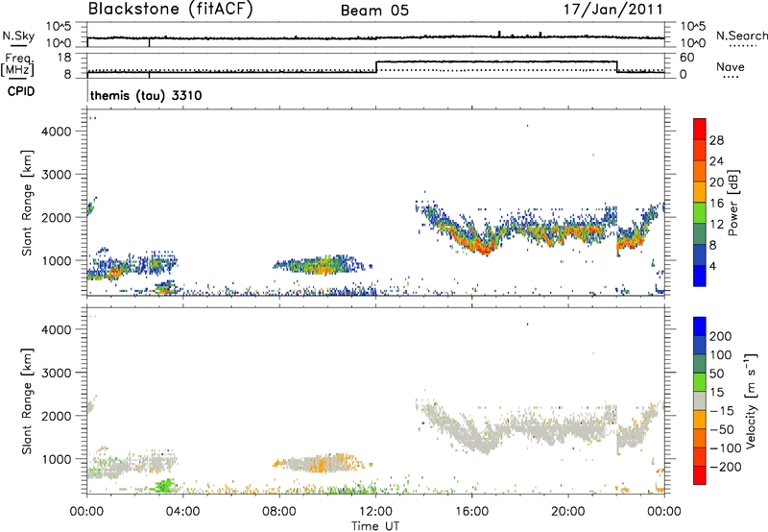This screenshot has width=768, height=532.
Task: Click the 'themis (tau) 3310' text
Action: 146,95
